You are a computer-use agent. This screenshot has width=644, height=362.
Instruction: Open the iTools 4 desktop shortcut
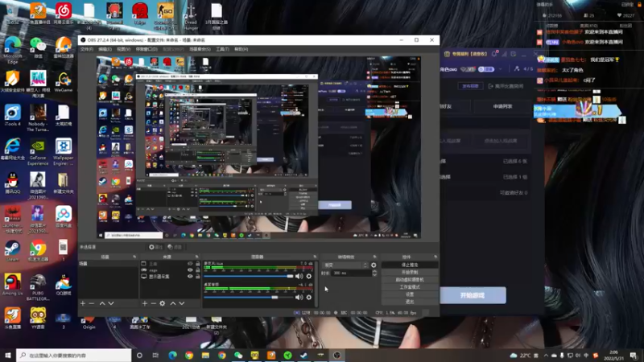click(12, 115)
